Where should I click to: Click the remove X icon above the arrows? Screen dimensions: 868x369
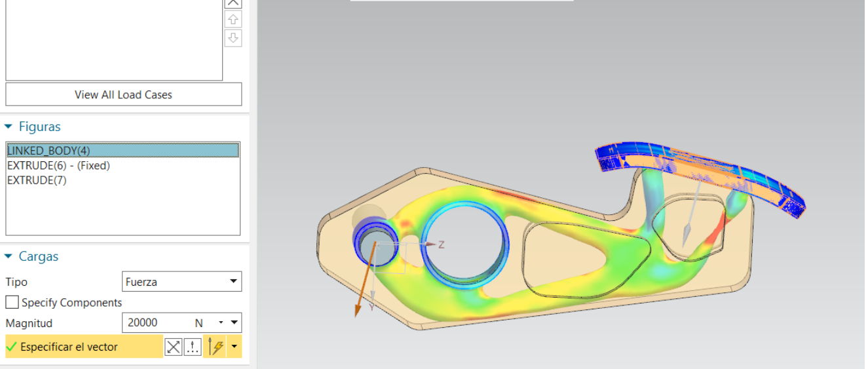click(233, 3)
